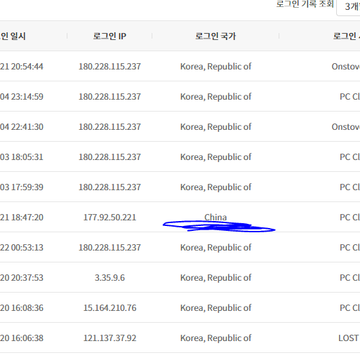Viewport: 360px width, 360px height.
Task: Click the 23:14:59 login time cell
Action: (x=21, y=97)
